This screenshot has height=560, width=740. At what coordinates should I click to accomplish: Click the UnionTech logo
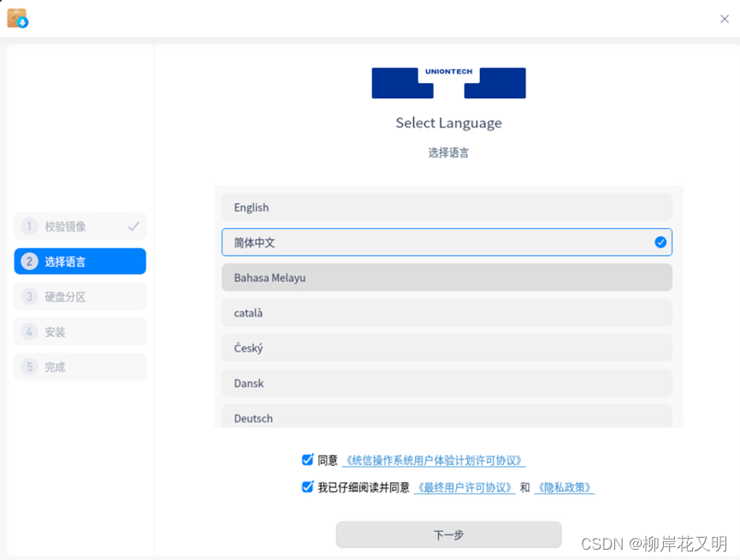tap(448, 83)
